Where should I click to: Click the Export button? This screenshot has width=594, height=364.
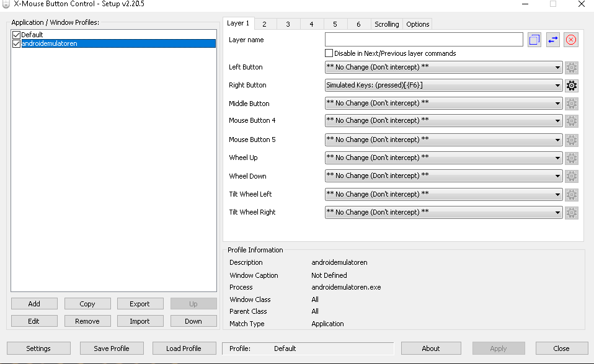pyautogui.click(x=140, y=304)
